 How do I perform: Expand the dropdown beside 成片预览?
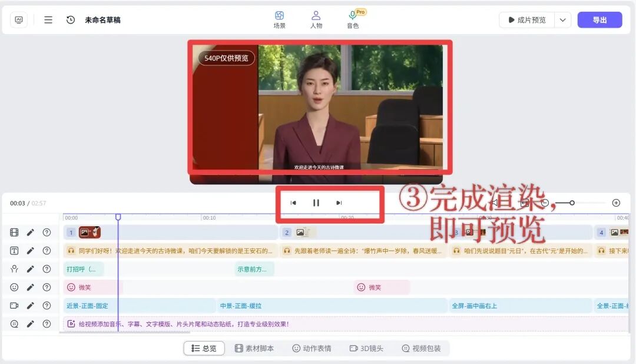click(562, 19)
